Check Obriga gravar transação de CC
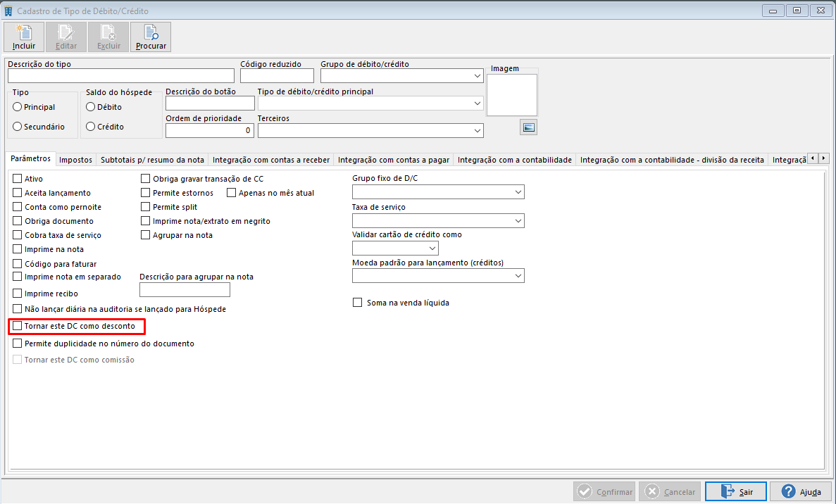The image size is (836, 504). point(146,179)
